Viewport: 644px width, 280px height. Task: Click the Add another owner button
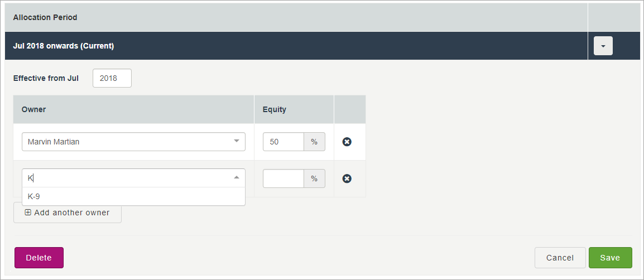pos(68,213)
